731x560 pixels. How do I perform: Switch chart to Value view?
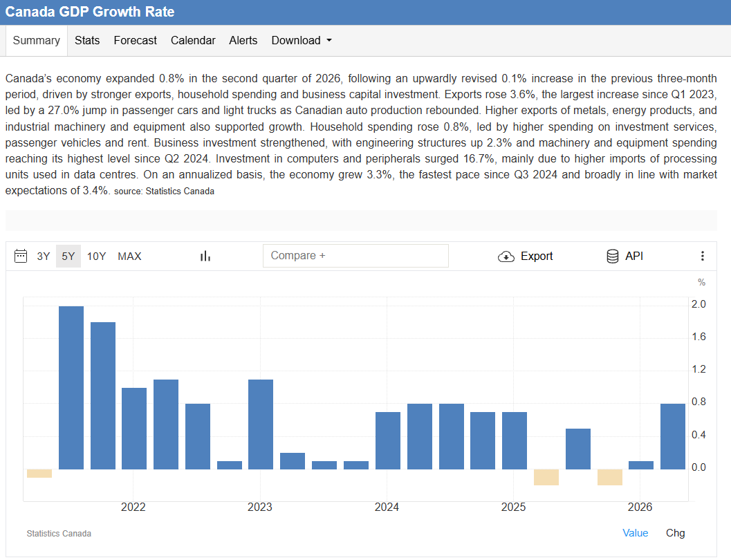pyautogui.click(x=635, y=533)
